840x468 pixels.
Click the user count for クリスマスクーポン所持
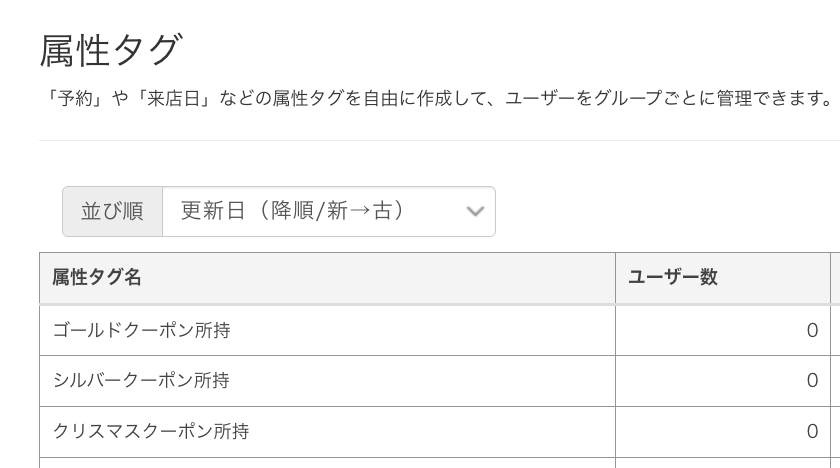[812, 432]
